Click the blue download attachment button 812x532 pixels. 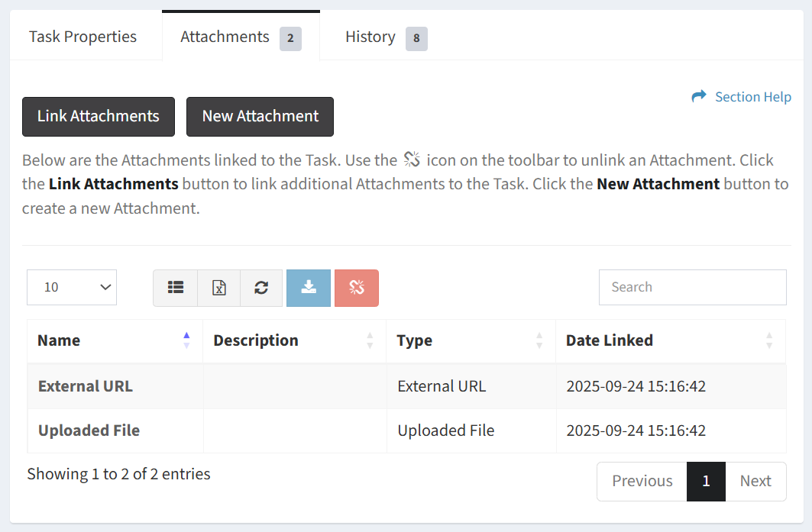click(x=309, y=288)
